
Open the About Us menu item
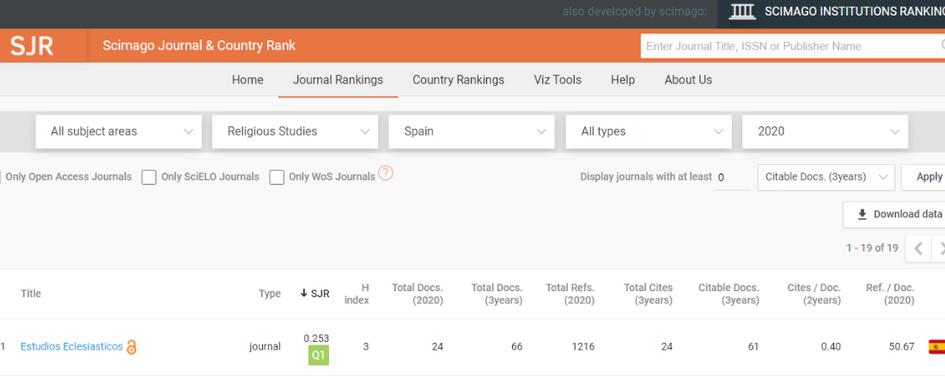(688, 80)
